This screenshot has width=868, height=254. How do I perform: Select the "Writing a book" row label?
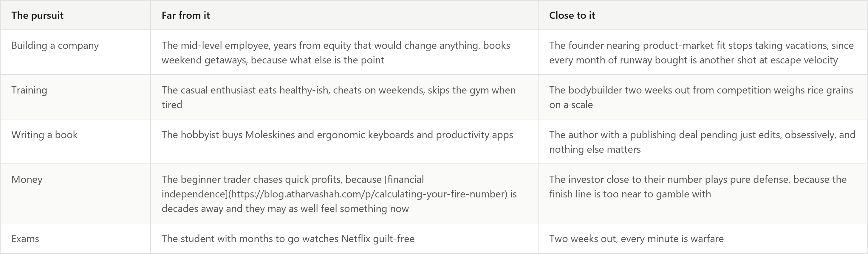[44, 135]
